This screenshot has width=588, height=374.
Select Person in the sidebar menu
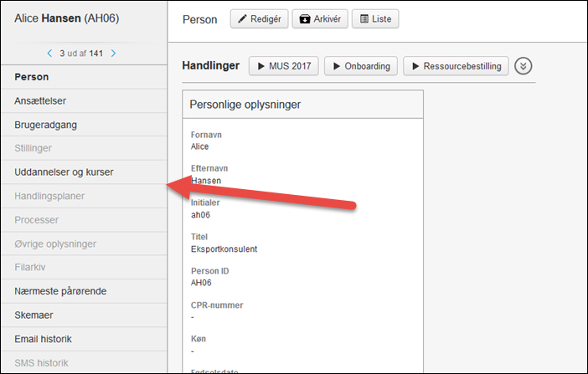32,77
